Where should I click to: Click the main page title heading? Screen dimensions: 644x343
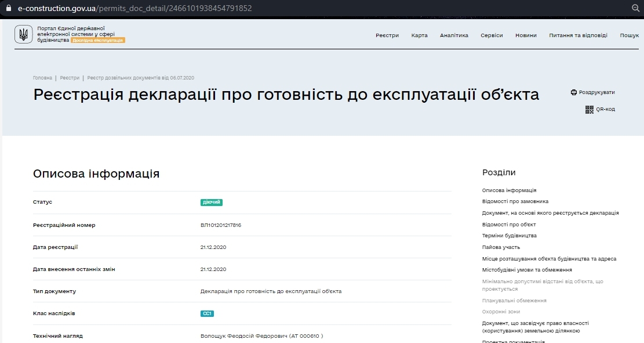click(x=286, y=94)
